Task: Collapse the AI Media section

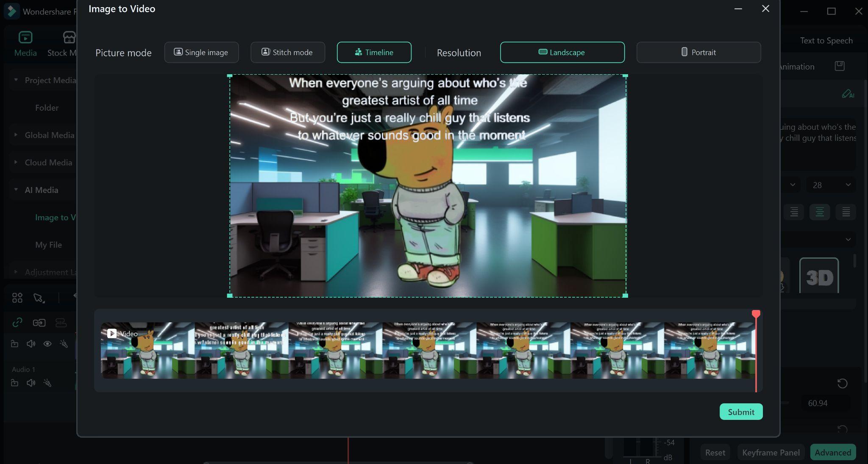Action: (16, 190)
